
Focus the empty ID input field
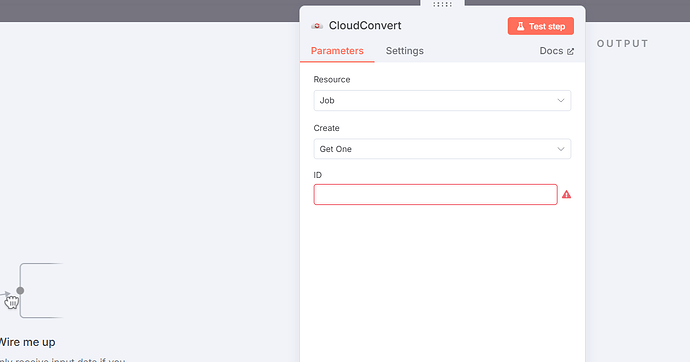(x=435, y=194)
